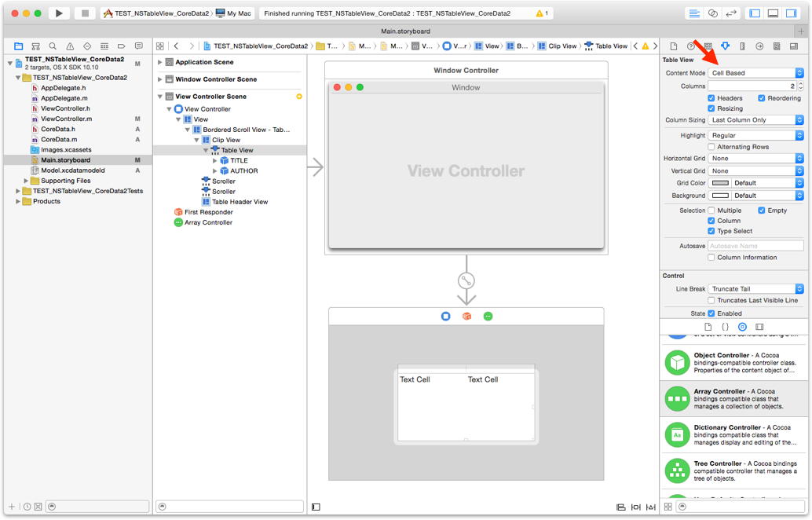
Task: Toggle the Reordering checkbox
Action: click(761, 98)
